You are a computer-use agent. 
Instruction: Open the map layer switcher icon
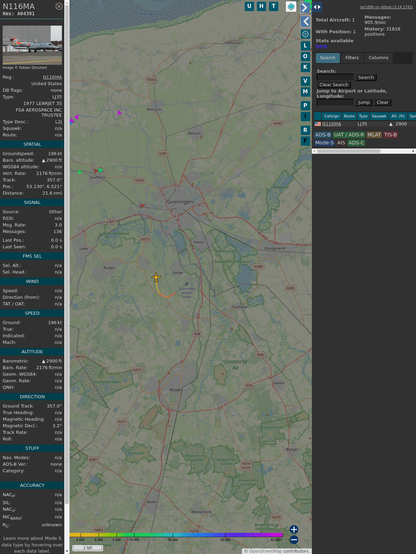tap(291, 6)
